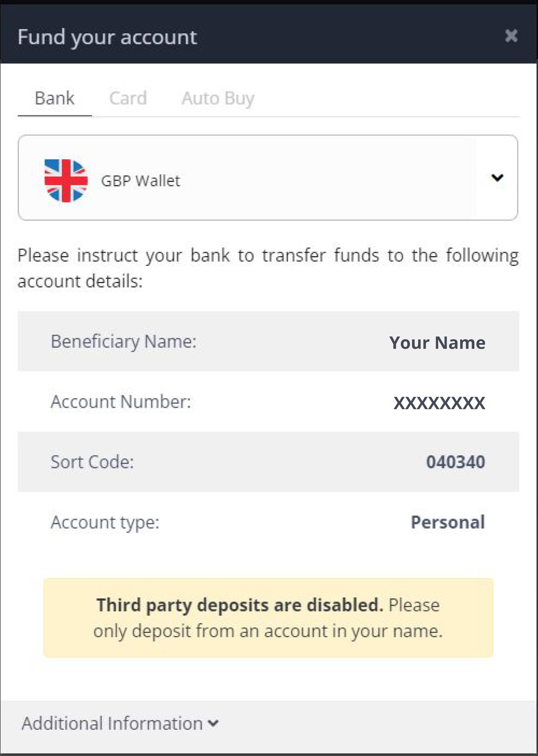This screenshot has width=538, height=756.
Task: Click the third party deposits warning banner
Action: click(268, 618)
